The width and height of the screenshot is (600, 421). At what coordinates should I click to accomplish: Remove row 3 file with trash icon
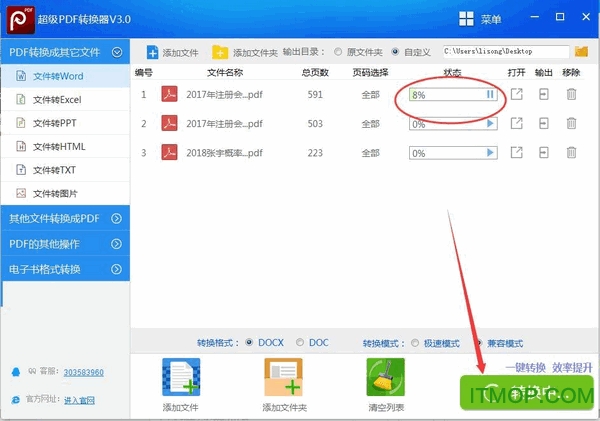pos(571,152)
